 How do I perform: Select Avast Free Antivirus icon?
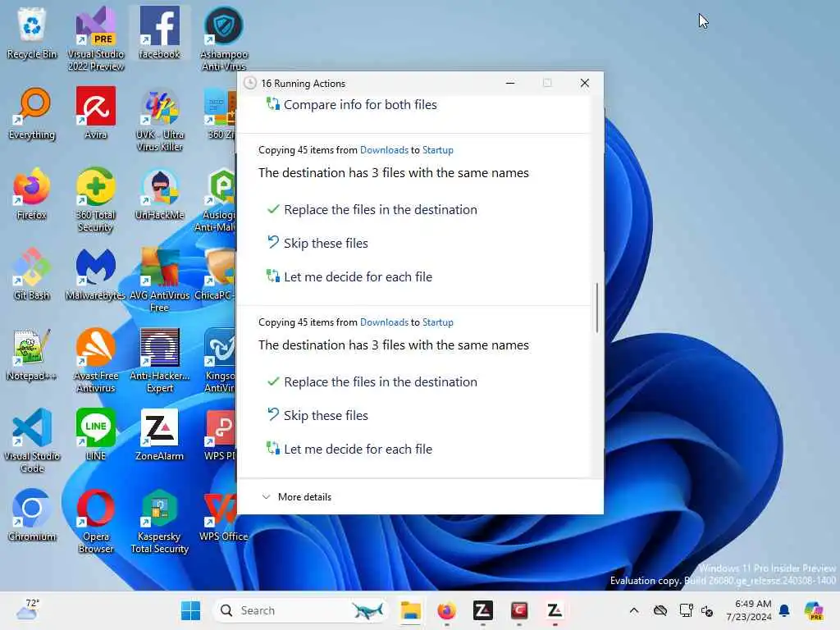coord(96,360)
